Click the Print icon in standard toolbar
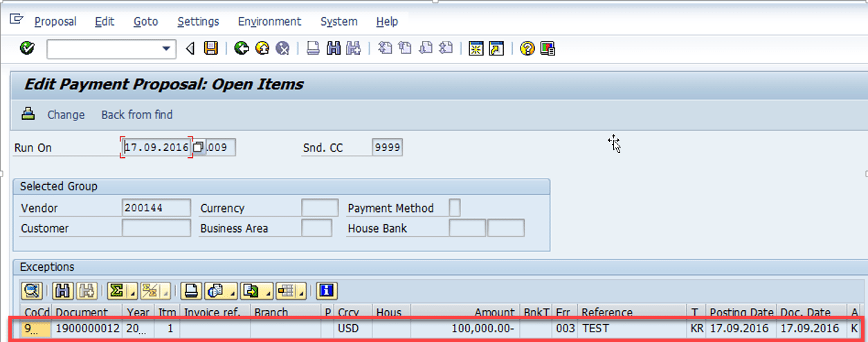Viewport: 868px width, 342px height. [313, 48]
